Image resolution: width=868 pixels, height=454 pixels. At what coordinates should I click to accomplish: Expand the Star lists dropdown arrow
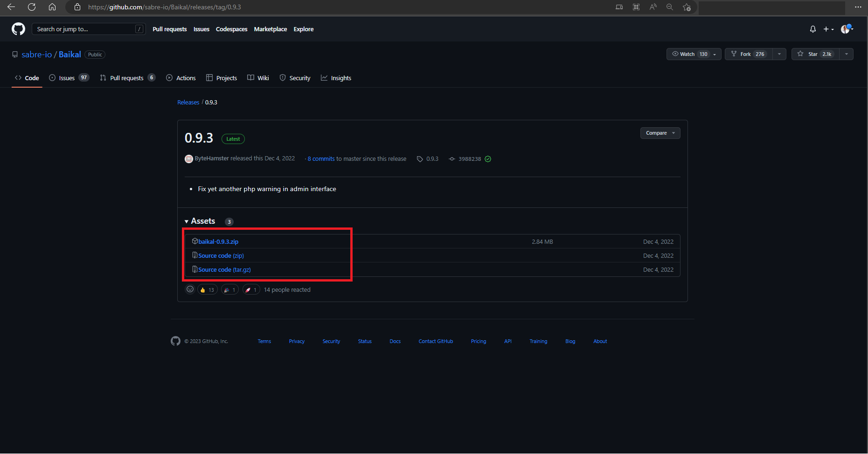point(847,54)
